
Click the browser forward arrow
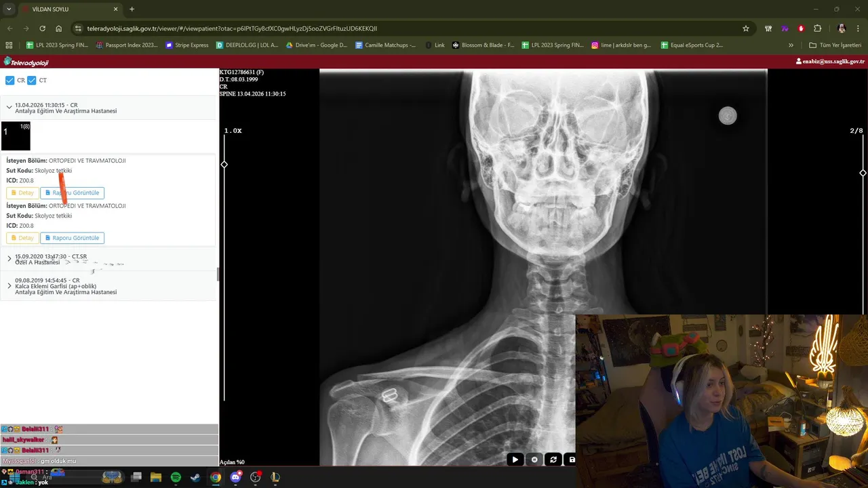(x=26, y=28)
